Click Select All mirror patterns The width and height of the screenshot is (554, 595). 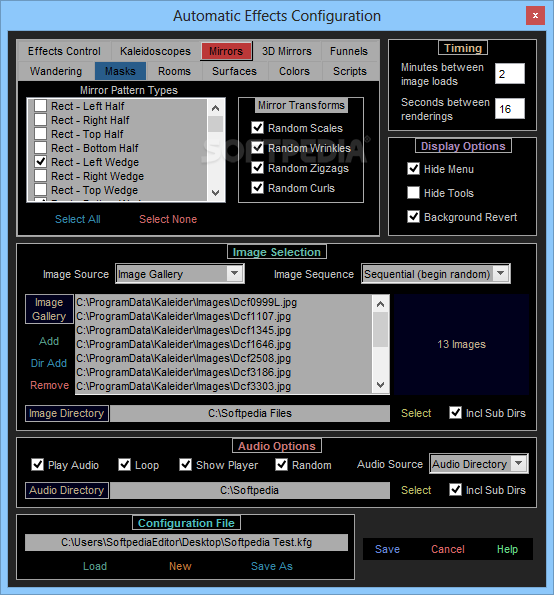click(x=78, y=219)
